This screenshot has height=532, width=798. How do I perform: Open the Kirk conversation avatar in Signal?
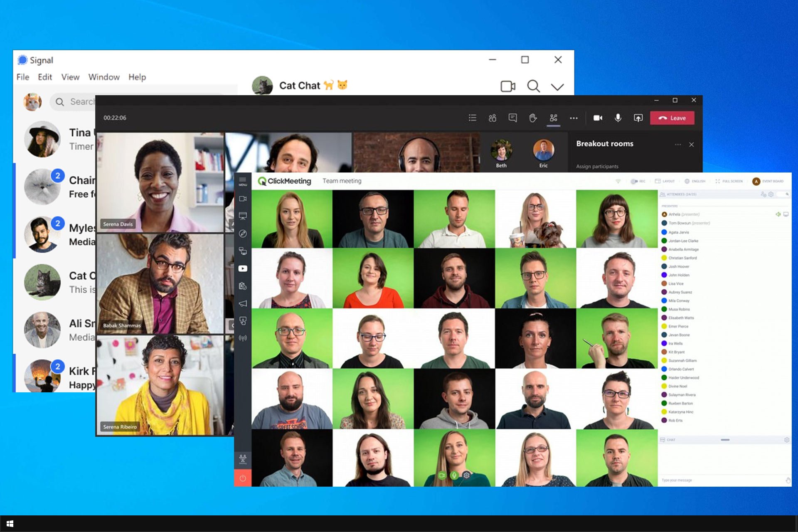tap(42, 376)
